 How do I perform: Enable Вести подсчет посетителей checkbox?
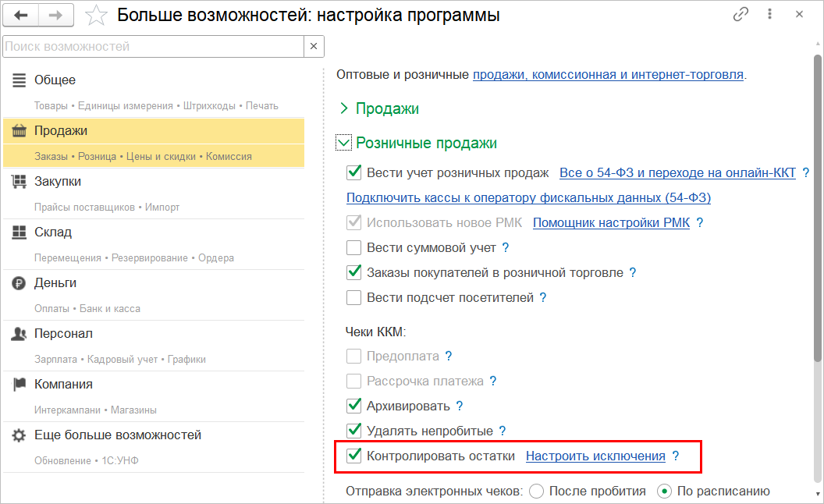[354, 298]
